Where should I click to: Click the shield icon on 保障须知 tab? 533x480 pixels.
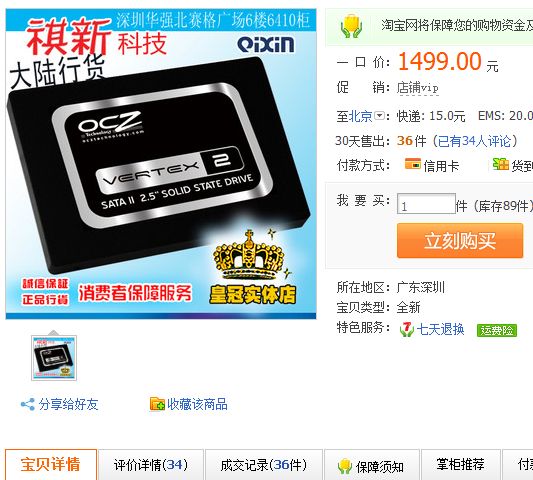click(344, 466)
